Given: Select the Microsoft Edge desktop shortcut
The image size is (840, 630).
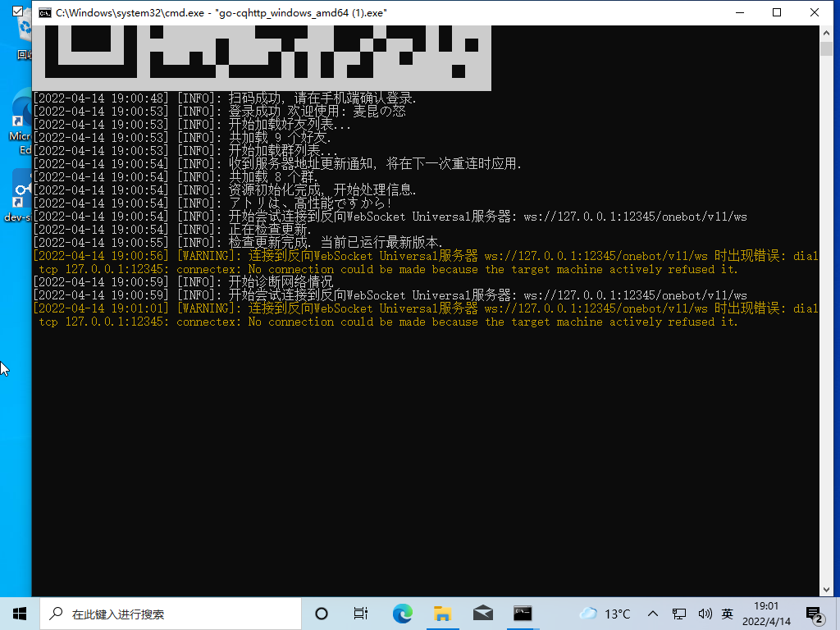Looking at the screenshot, I should point(21,121).
